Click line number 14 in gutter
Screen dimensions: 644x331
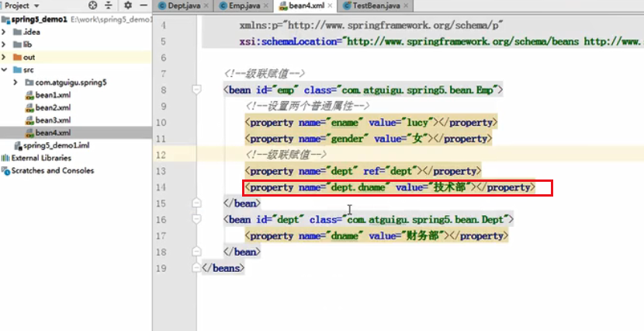coord(161,187)
